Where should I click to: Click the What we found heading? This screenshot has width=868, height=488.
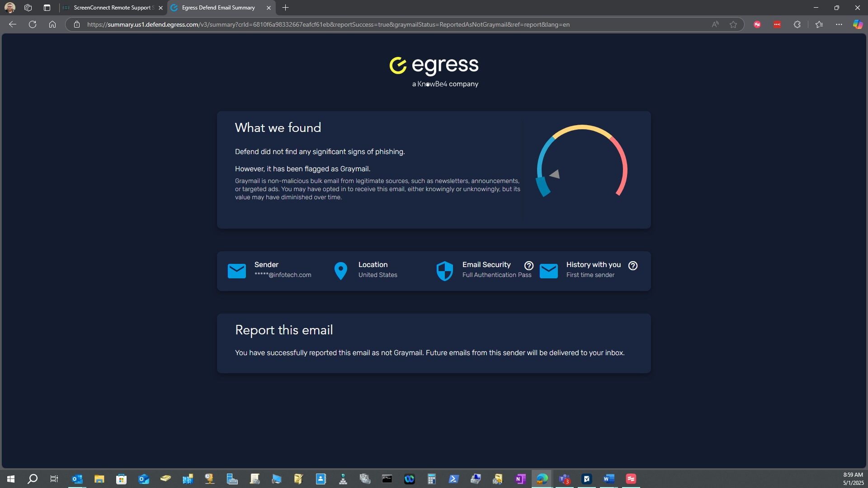click(x=278, y=128)
